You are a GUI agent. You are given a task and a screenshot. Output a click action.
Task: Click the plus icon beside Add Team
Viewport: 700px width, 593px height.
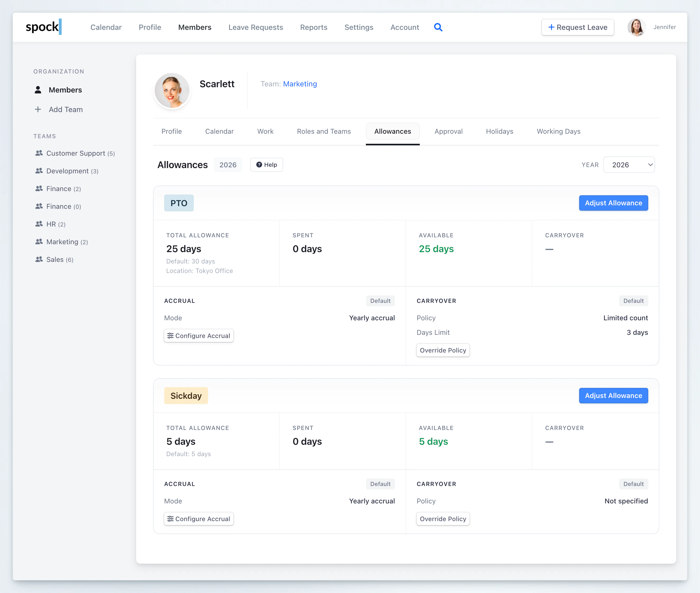pos(38,110)
